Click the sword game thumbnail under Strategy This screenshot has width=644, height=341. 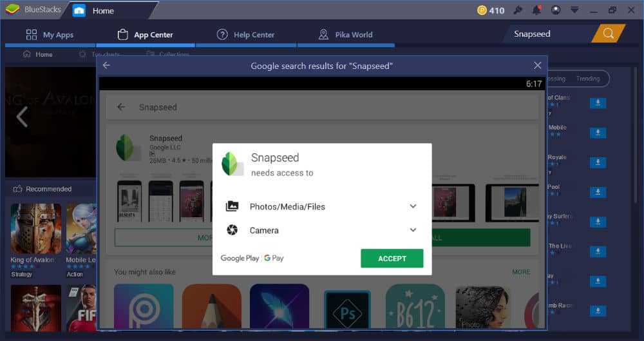35,309
